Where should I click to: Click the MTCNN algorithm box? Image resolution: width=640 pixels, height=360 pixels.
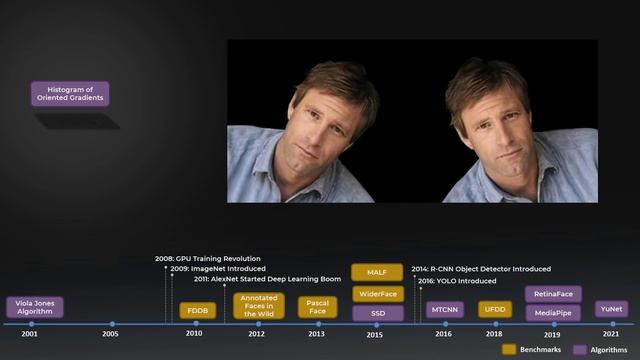click(x=445, y=310)
